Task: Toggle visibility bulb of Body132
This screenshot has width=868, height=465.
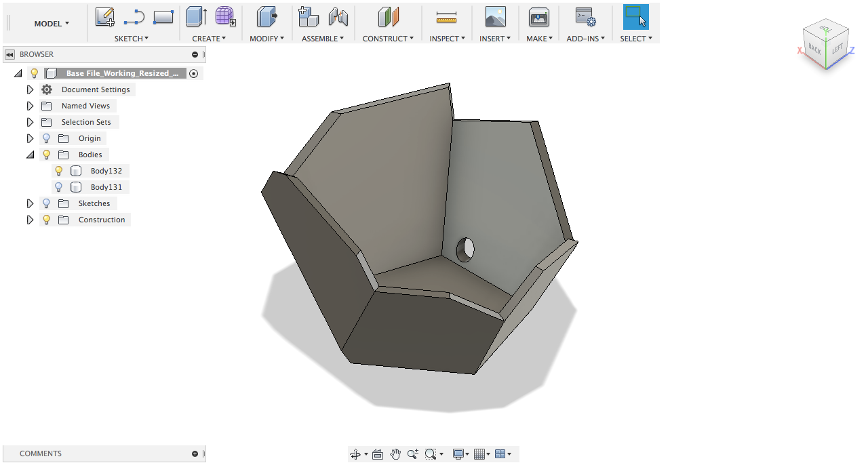Action: pos(59,171)
